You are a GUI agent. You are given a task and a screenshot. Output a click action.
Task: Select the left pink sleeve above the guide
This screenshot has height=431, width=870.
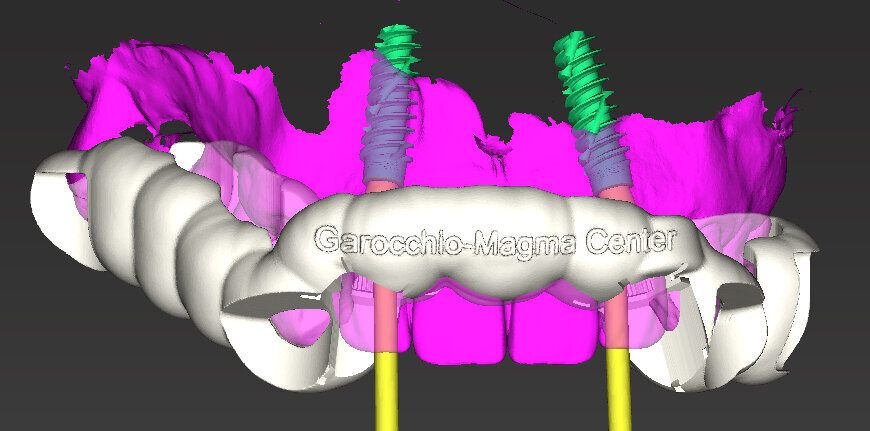[378, 185]
